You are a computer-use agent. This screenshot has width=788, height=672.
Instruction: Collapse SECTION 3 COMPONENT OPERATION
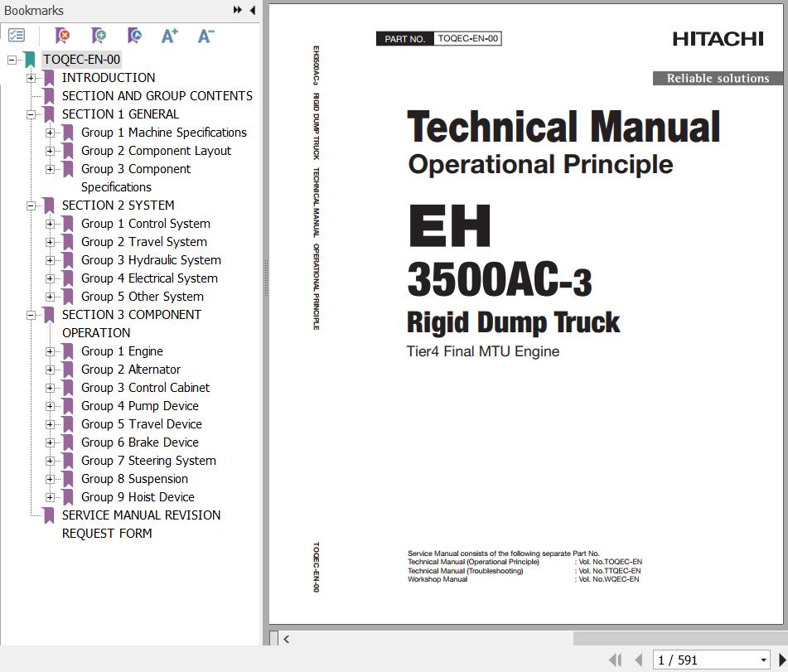coord(31,315)
